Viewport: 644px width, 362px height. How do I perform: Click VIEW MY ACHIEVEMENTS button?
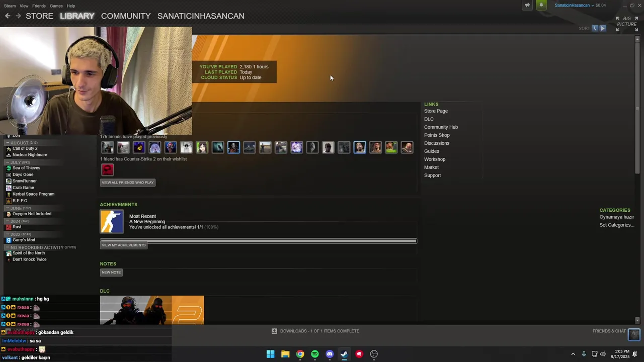coord(124,245)
